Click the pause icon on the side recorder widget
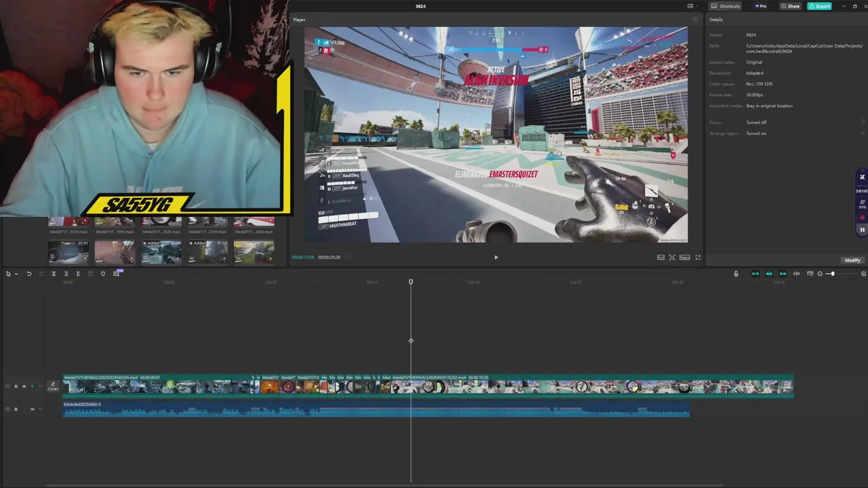Image resolution: width=868 pixels, height=488 pixels. (863, 230)
